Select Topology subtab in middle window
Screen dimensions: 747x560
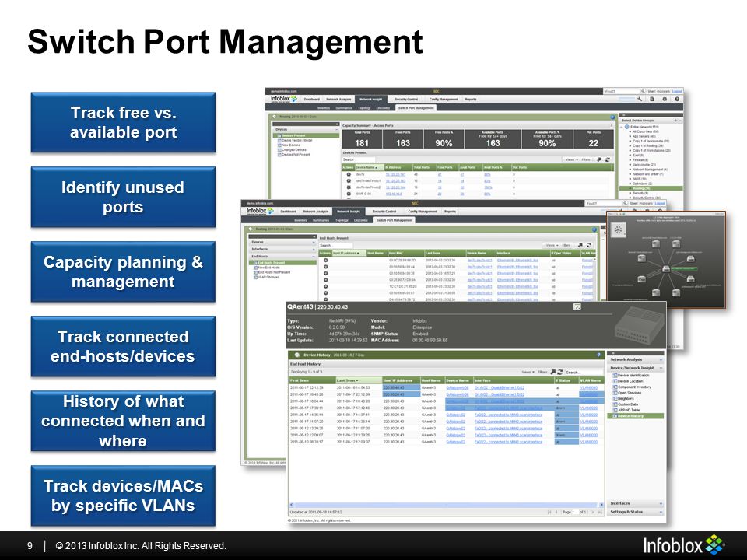[x=342, y=220]
